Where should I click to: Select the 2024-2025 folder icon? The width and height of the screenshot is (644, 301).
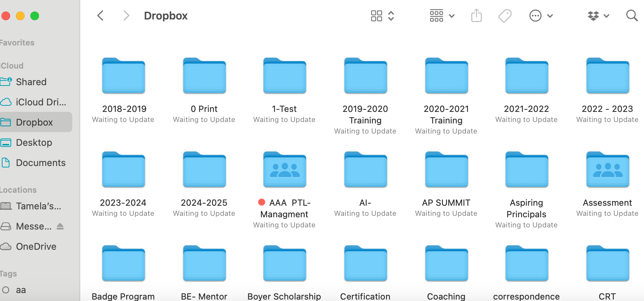205,170
